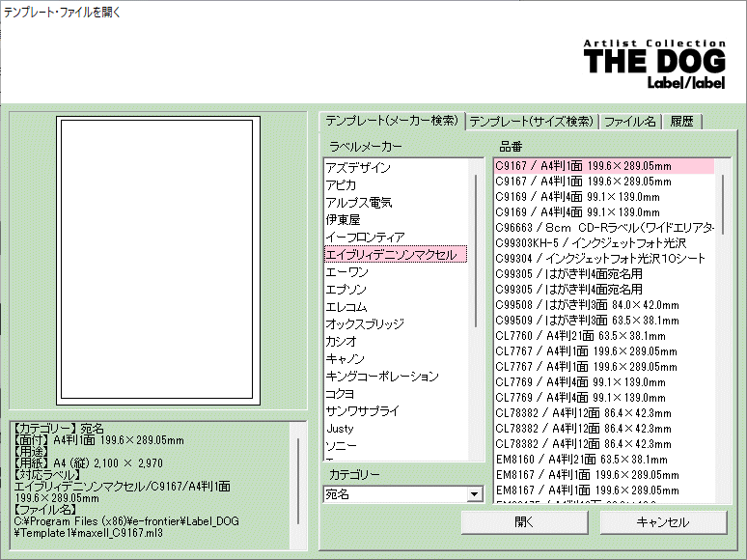Pick サンワサプライ in maker list
The width and height of the screenshot is (747, 560).
[x=396, y=410]
